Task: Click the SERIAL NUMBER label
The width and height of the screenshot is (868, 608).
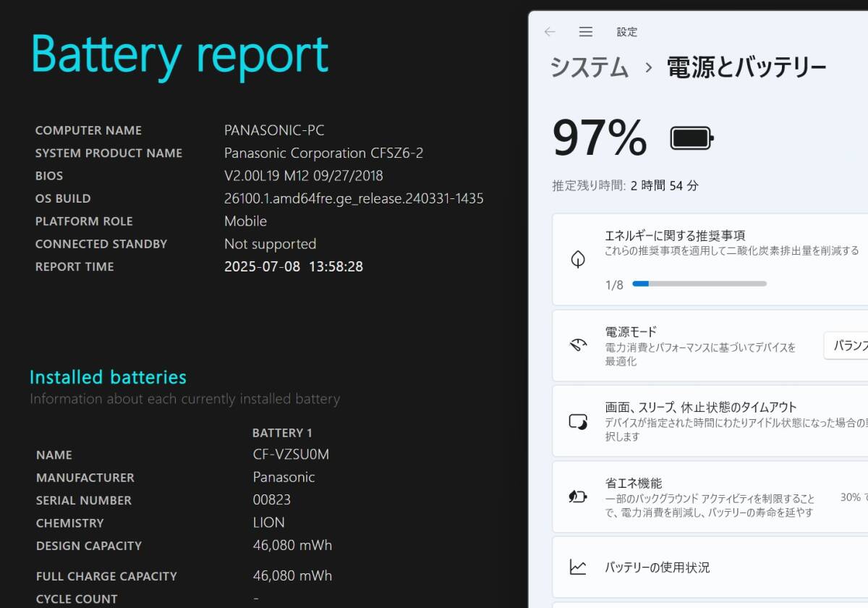Action: click(84, 500)
